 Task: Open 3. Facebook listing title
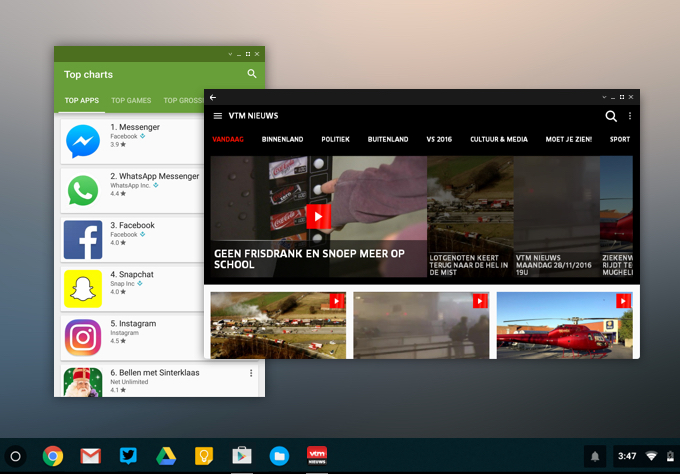pyautogui.click(x=132, y=225)
